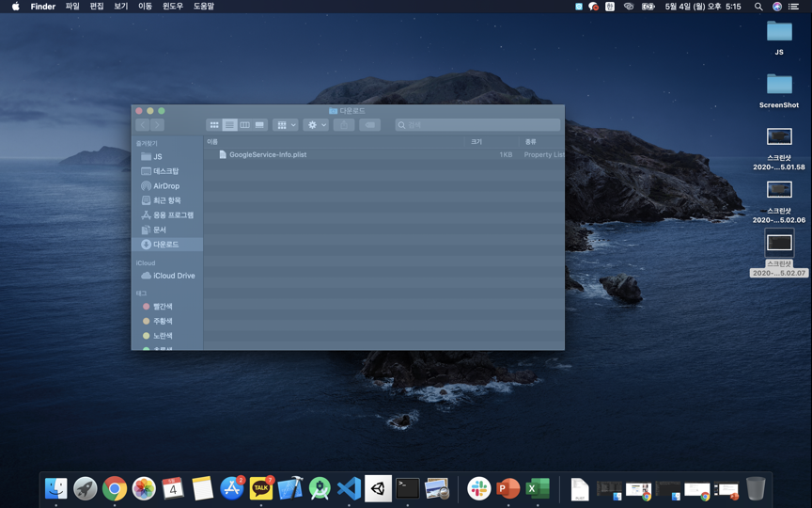Open Launchpad from the Dock
Viewport: 812px width, 508px height.
[x=86, y=488]
